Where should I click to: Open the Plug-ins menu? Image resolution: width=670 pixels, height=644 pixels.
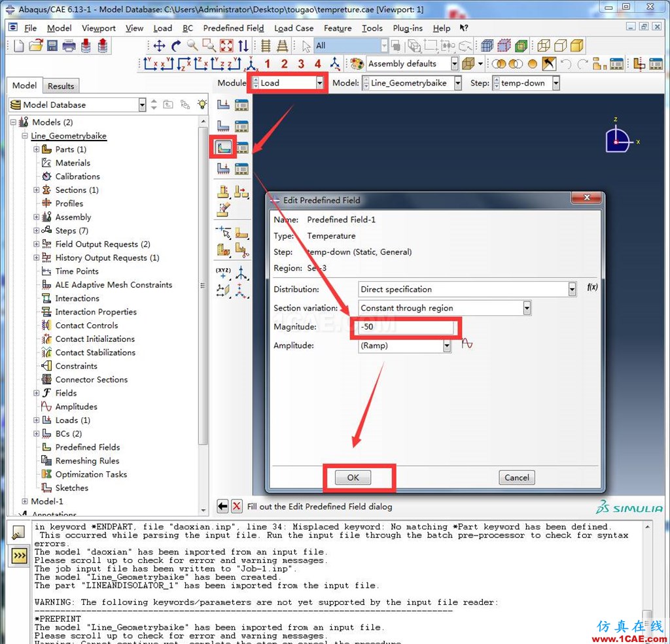pos(407,28)
